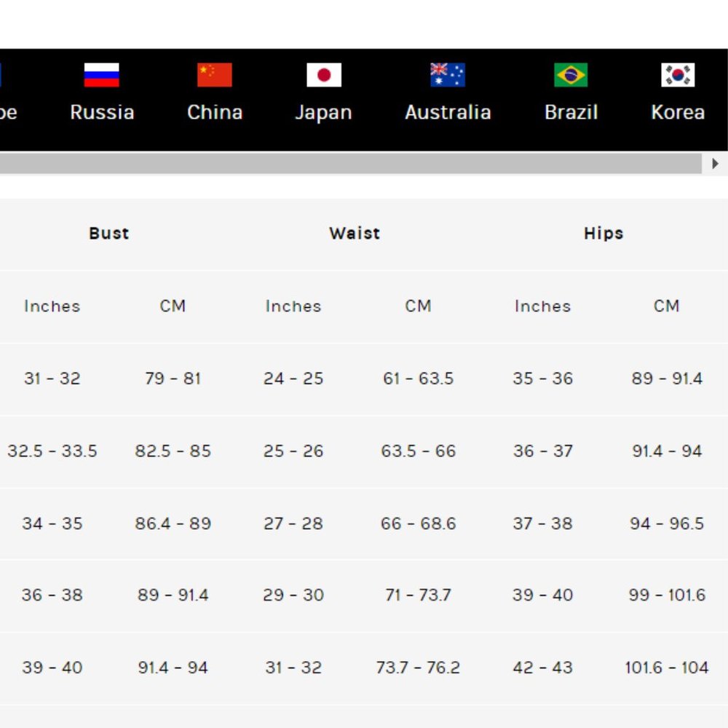728x728 pixels.
Task: Select the Waist column header
Action: (x=355, y=233)
